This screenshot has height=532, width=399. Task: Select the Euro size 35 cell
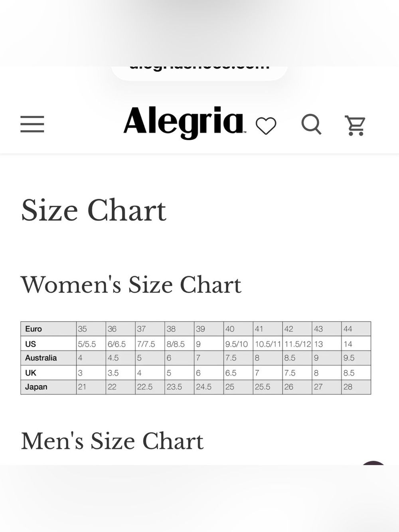tap(91, 329)
